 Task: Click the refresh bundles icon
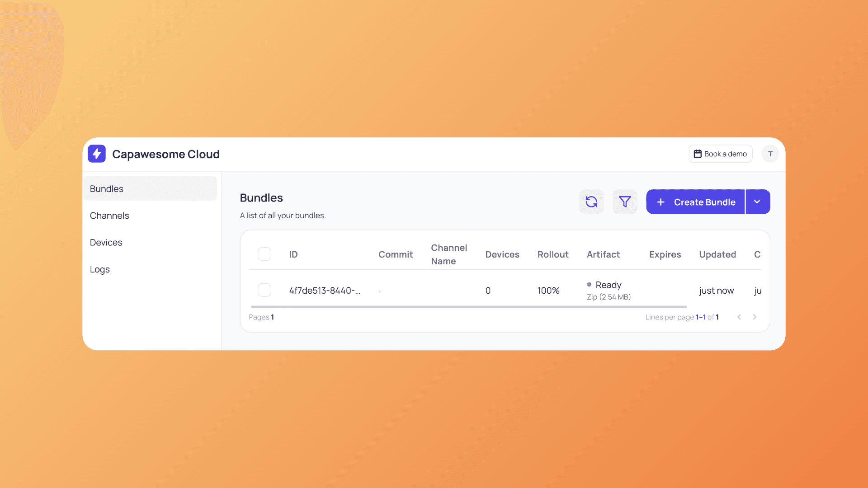591,202
